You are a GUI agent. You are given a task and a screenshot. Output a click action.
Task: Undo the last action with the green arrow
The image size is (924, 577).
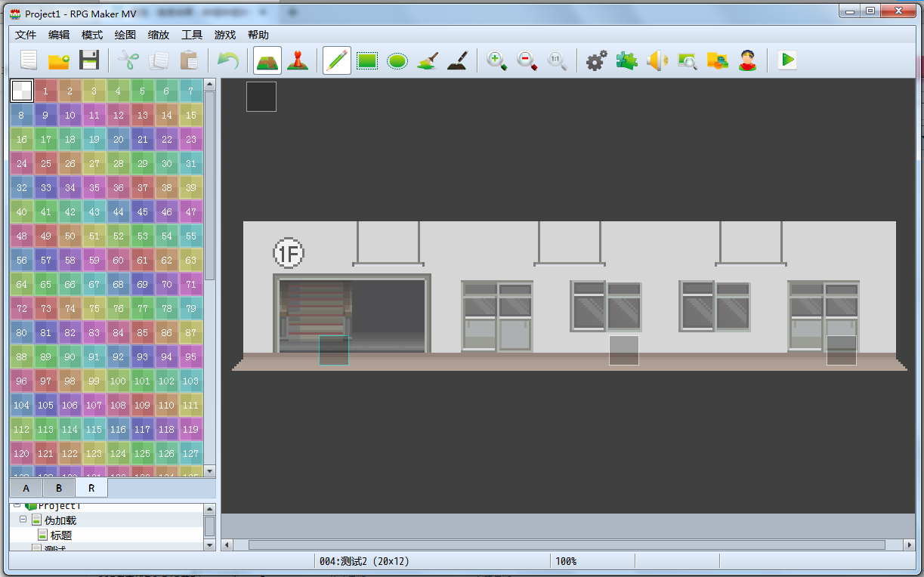[x=228, y=60]
